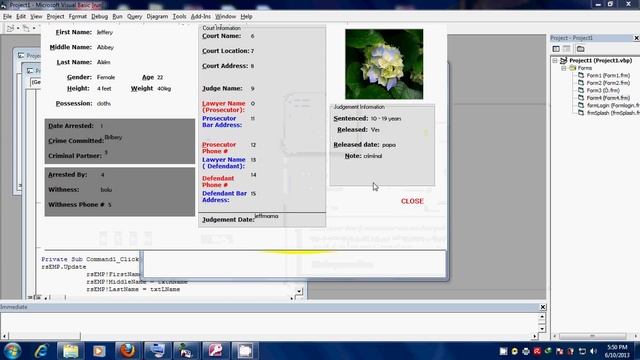Open the File menu
Image resolution: width=640 pixels, height=360 pixels.
(7, 17)
